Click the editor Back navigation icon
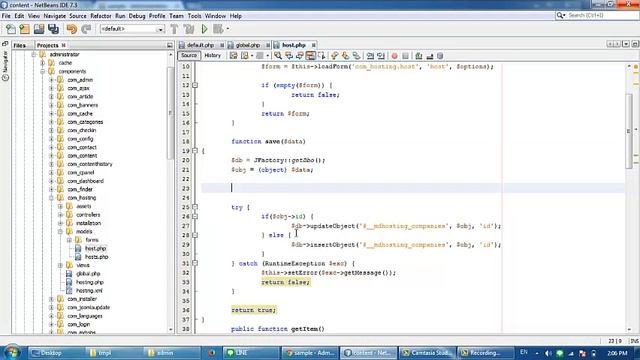 pyautogui.click(x=244, y=56)
